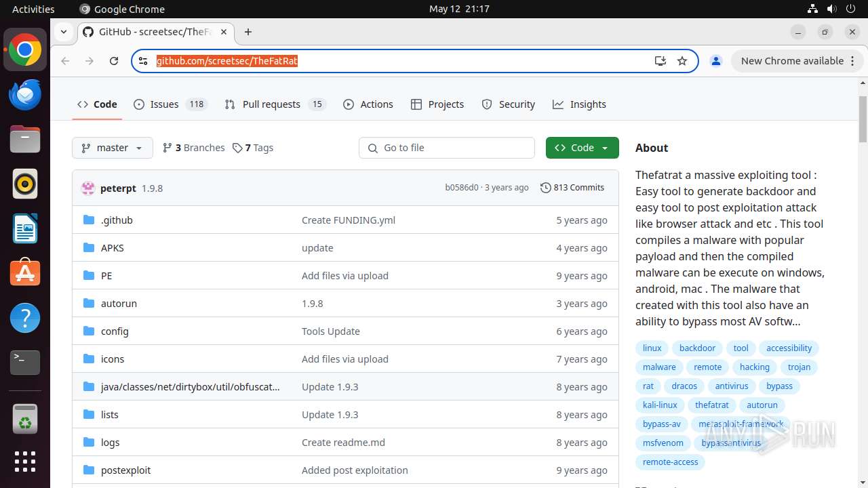
Task: Open the PE folder
Action: [106, 276]
